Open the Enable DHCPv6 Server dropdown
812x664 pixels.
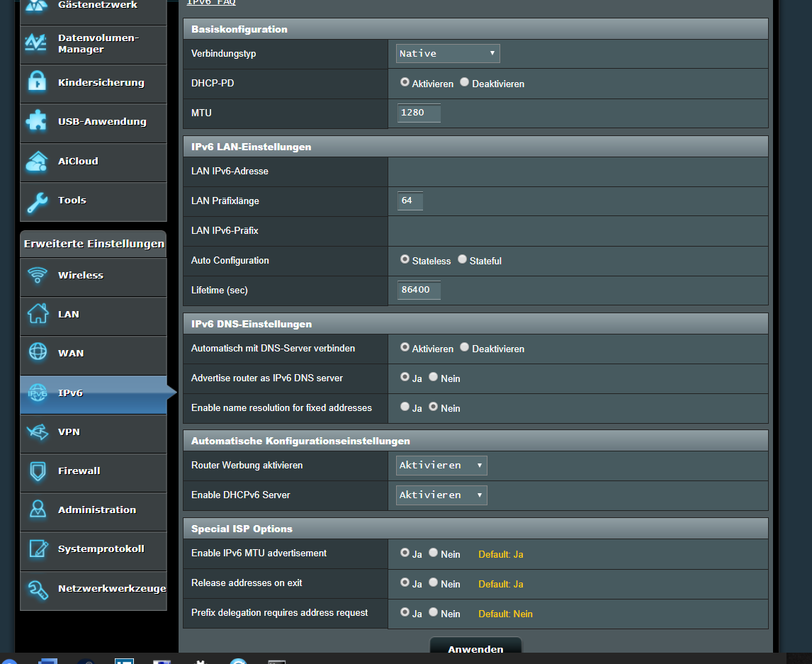click(441, 495)
